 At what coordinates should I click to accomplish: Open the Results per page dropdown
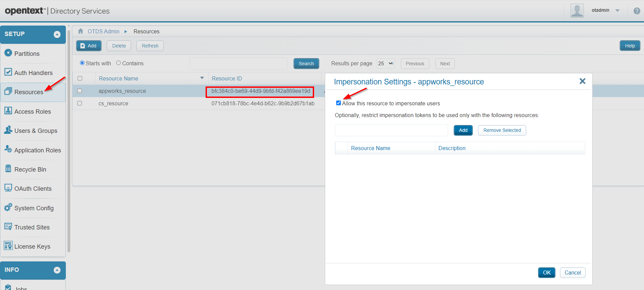coord(385,64)
